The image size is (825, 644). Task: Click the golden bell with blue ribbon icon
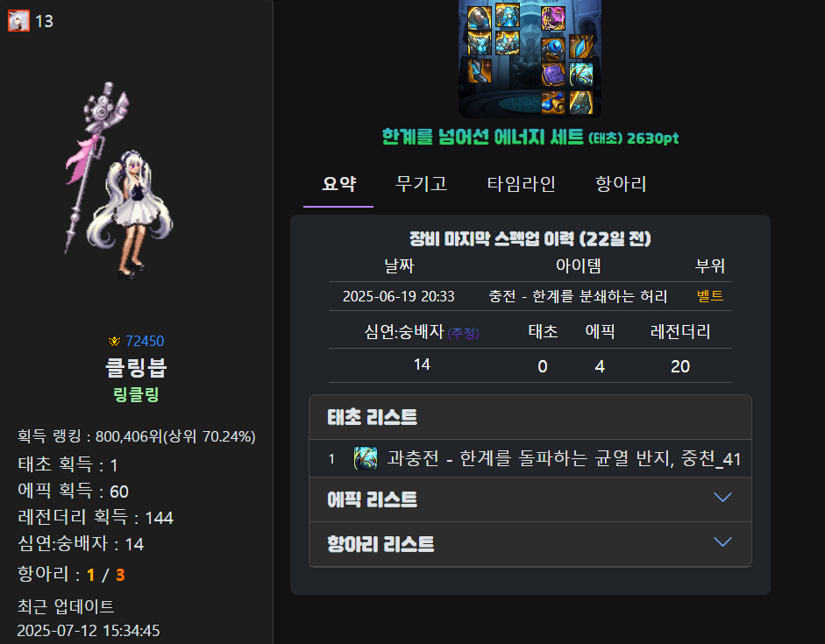click(x=553, y=103)
